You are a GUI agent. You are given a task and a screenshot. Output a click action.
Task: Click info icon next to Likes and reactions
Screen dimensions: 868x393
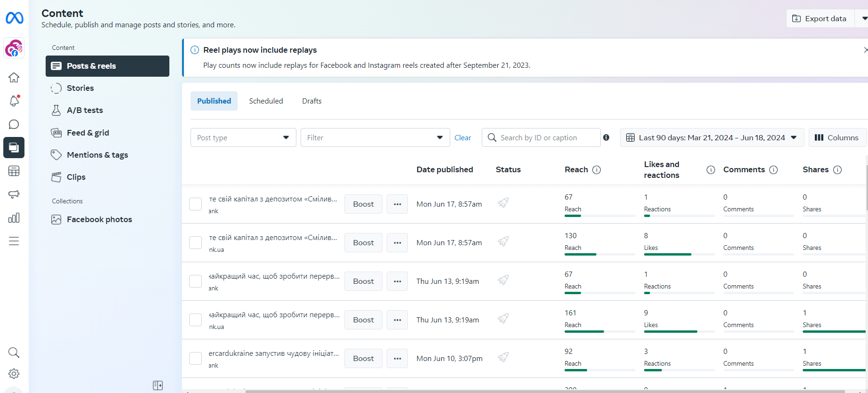coord(711,170)
